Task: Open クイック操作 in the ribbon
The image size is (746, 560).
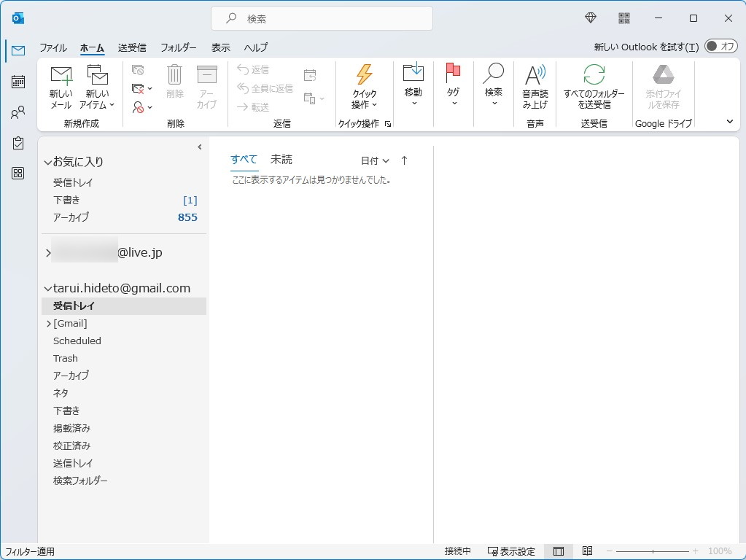Action: pyautogui.click(x=365, y=87)
